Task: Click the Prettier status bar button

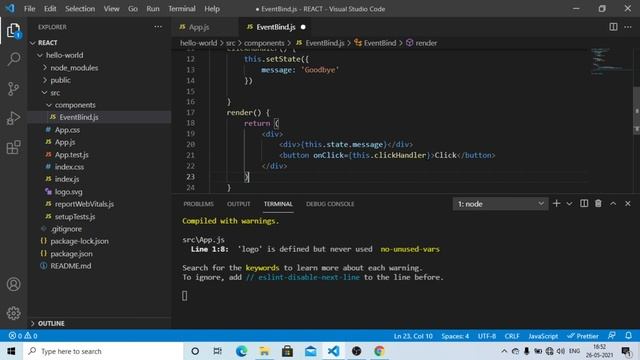Action: pyautogui.click(x=583, y=336)
